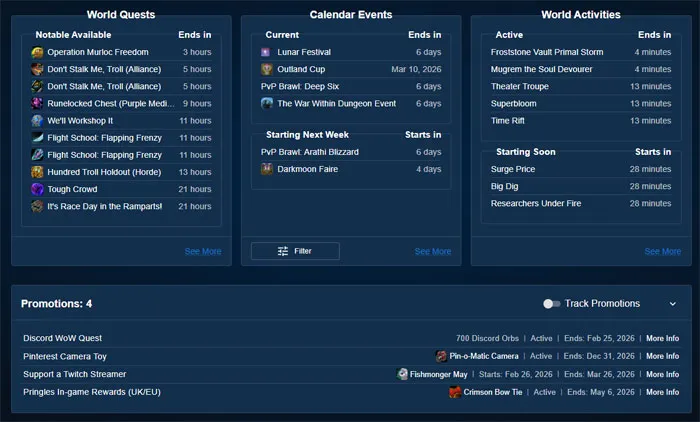Open More Info for Pinterest Camera Toy

pos(662,356)
